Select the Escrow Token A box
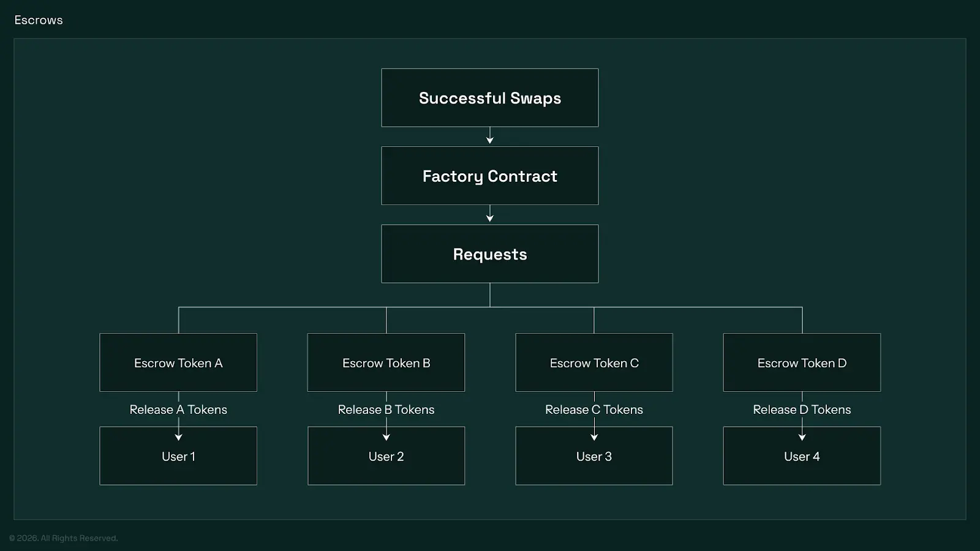Image resolution: width=980 pixels, height=551 pixels. coord(178,362)
